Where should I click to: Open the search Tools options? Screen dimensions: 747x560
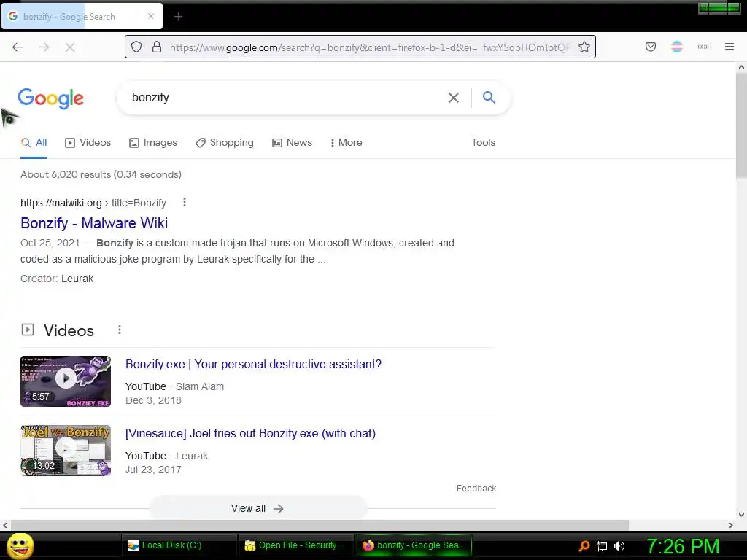coord(484,142)
